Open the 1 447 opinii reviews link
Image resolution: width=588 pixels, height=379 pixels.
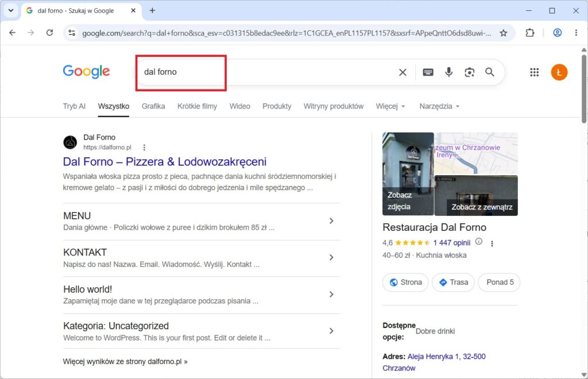tap(451, 242)
